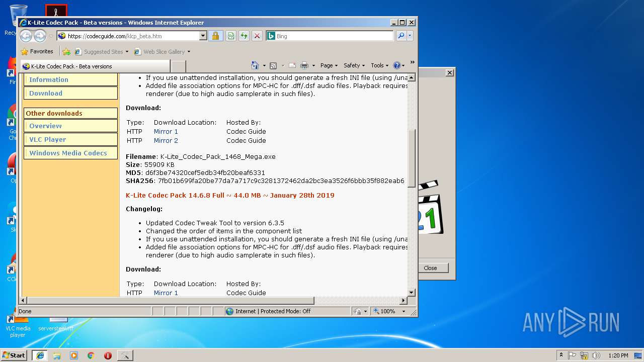This screenshot has height=362, width=644.
Task: Click the RSS feeds icon
Action: coord(273,65)
